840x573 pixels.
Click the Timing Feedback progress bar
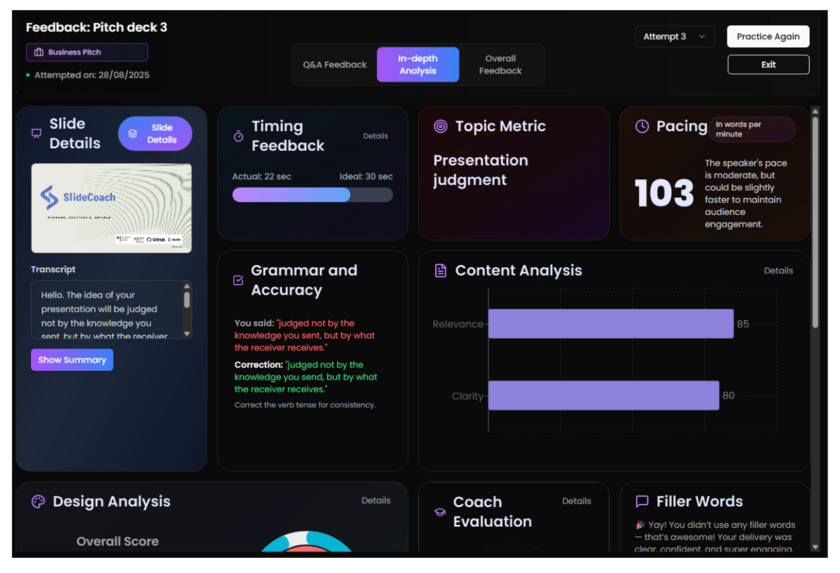pyautogui.click(x=312, y=196)
